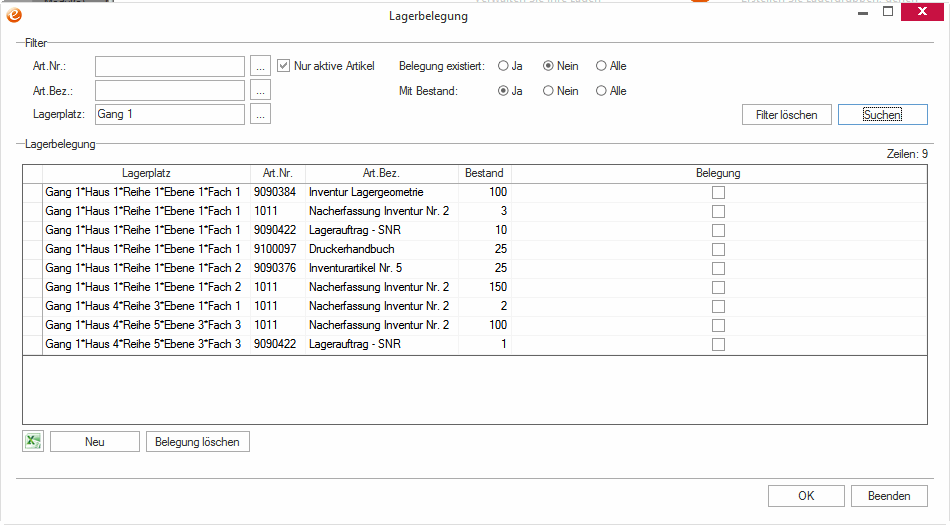Select cell 'Inventur Lagergeometrie'
Image resolution: width=950 pixels, height=525 pixels.
pyautogui.click(x=382, y=192)
